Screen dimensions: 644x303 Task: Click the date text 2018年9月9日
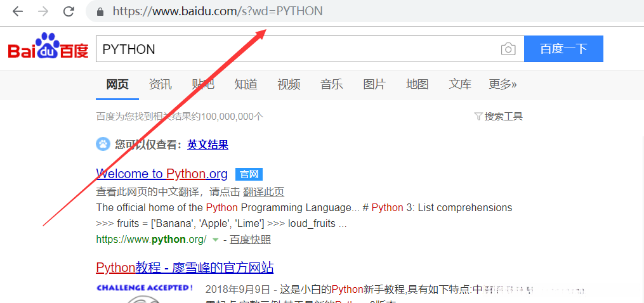[237, 290]
